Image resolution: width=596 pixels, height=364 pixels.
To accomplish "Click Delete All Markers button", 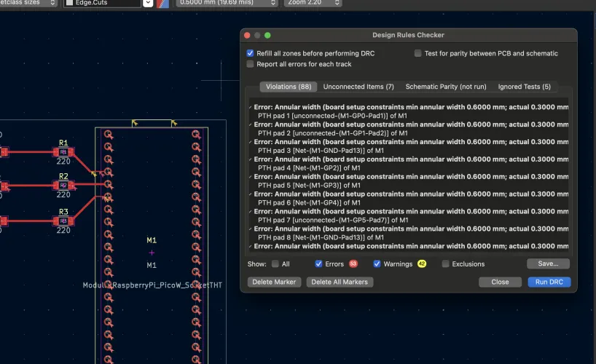I will click(340, 282).
